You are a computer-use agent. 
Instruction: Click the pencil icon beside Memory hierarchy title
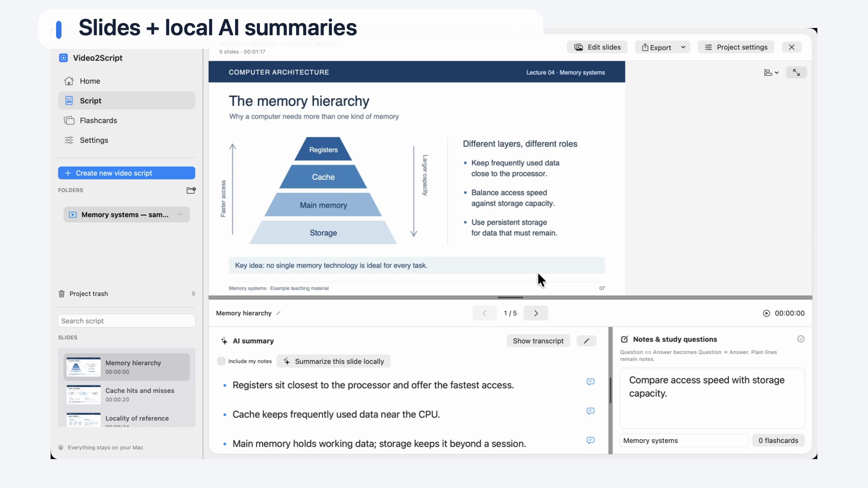tap(278, 313)
